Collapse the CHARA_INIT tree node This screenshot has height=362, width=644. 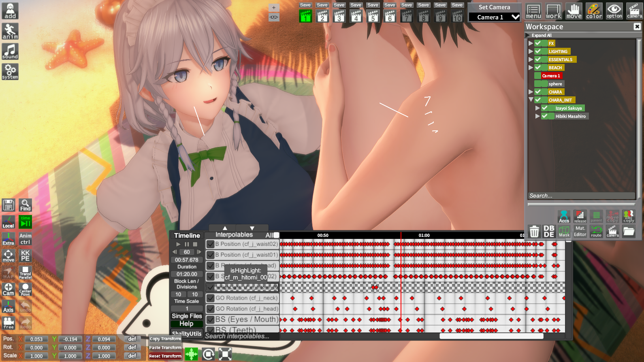(531, 100)
